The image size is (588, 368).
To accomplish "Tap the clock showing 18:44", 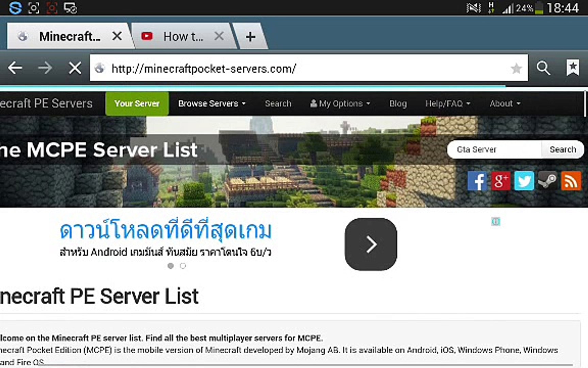I will pyautogui.click(x=563, y=8).
